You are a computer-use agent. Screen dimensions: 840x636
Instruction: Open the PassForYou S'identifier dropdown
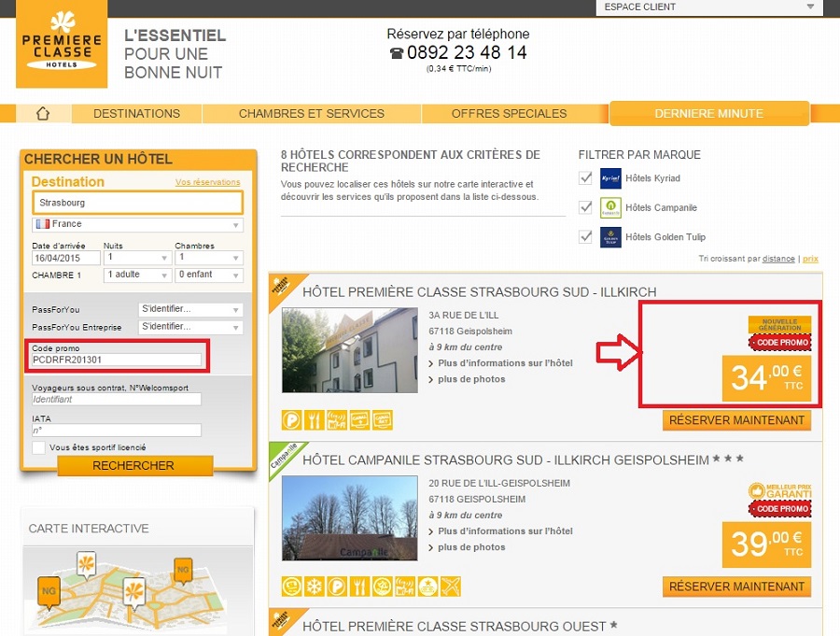[190, 309]
